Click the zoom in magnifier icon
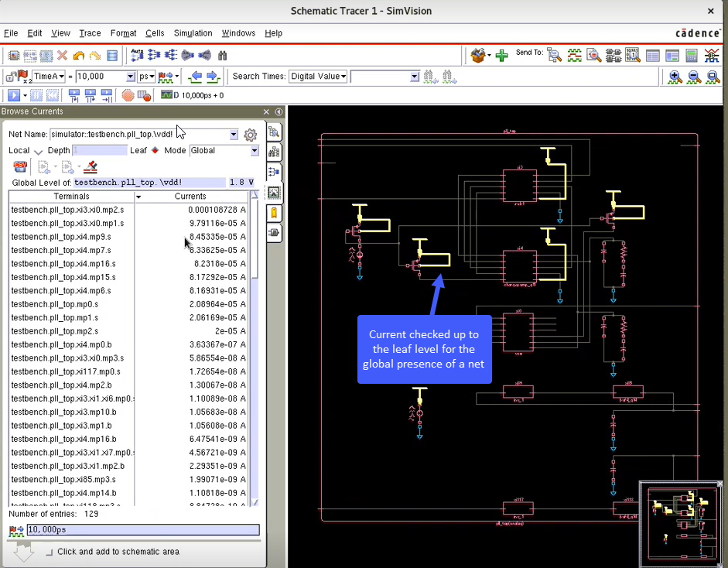Image resolution: width=728 pixels, height=568 pixels. coord(675,77)
